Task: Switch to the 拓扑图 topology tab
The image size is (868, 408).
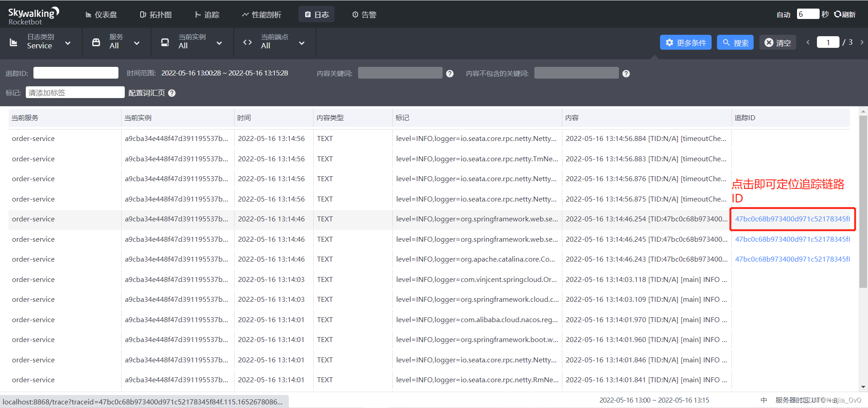Action: click(x=156, y=14)
